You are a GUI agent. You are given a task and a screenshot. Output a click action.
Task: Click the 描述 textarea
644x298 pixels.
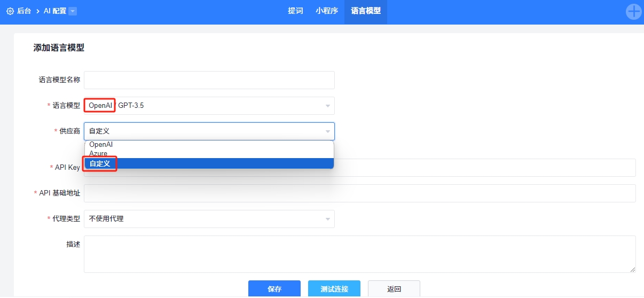coord(360,254)
